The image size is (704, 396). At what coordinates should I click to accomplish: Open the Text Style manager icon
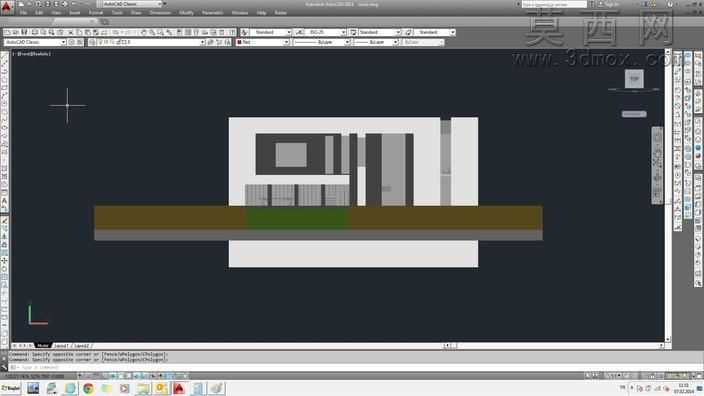coord(244,32)
